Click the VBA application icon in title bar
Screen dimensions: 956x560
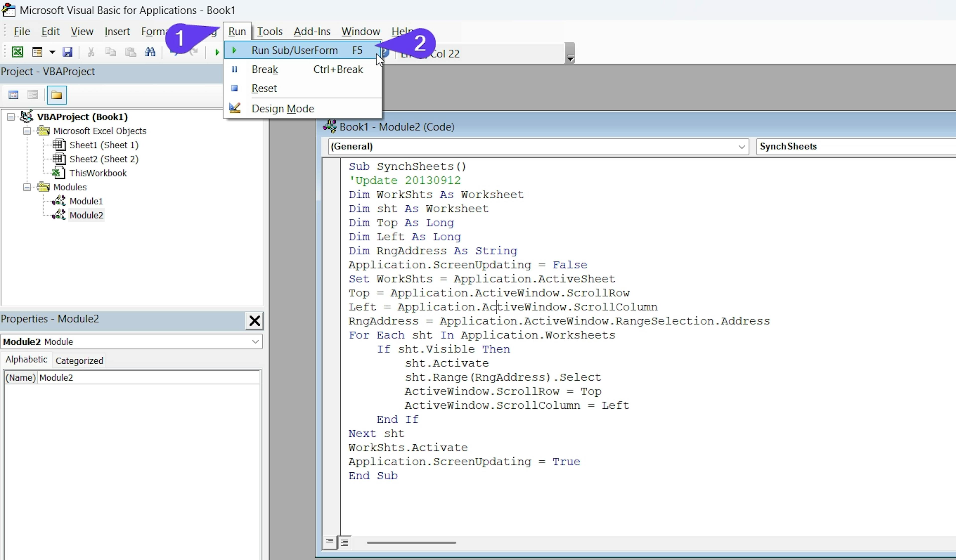click(x=8, y=10)
